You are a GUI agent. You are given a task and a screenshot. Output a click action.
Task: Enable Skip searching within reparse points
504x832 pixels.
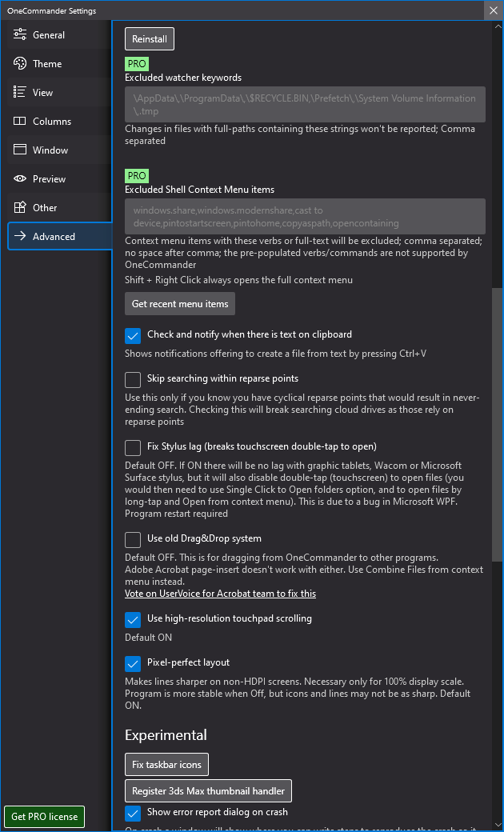133,379
